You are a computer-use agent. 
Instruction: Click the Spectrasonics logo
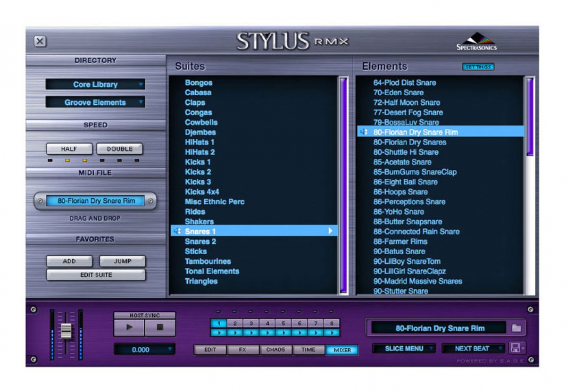pyautogui.click(x=476, y=41)
